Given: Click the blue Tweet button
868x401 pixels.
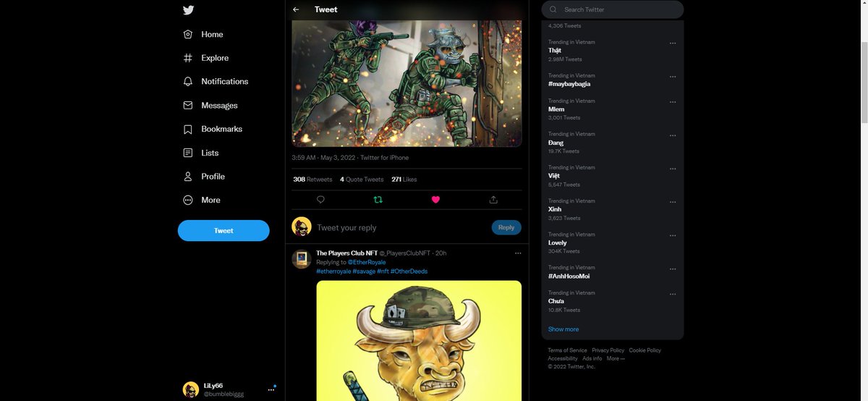Looking at the screenshot, I should click(x=224, y=230).
